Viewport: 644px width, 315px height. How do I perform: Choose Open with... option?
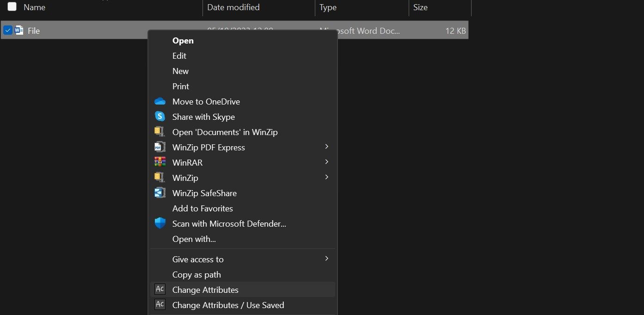(x=194, y=239)
